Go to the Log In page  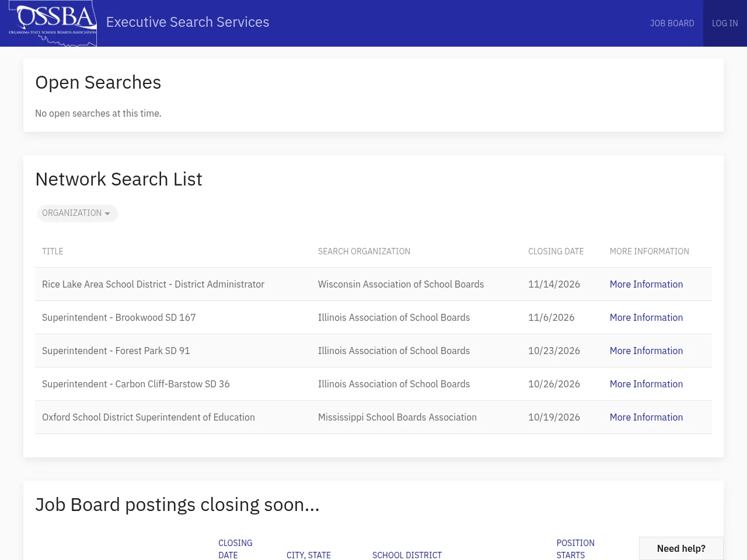pyautogui.click(x=725, y=23)
